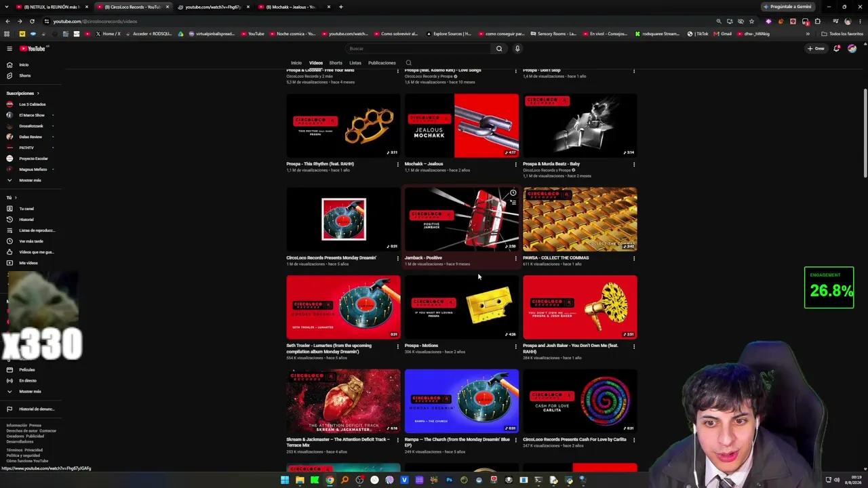The height and width of the screenshot is (488, 868).
Task: Switch to the NETFLIX, la REUNIÓN browser tab
Action: pyautogui.click(x=51, y=7)
